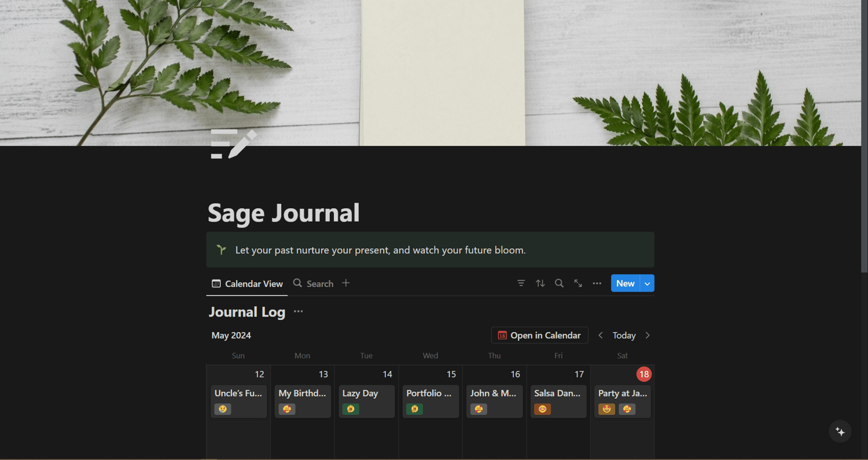The width and height of the screenshot is (868, 460).
Task: Click the seedling icon in the callout
Action: point(221,250)
